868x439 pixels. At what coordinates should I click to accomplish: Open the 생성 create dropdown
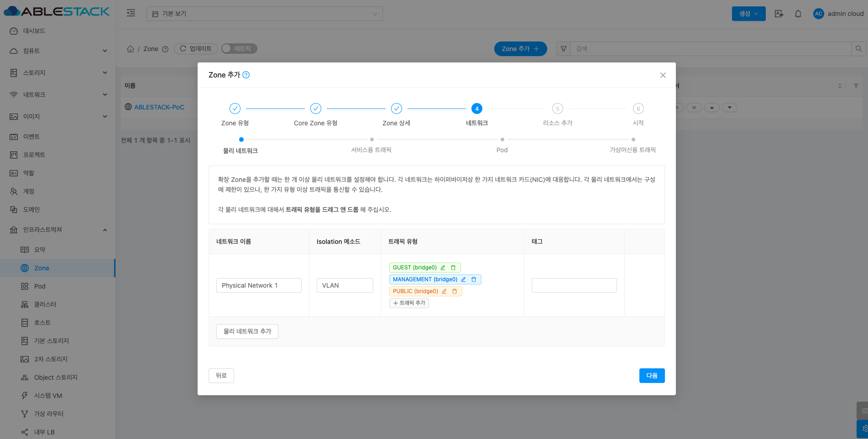(748, 14)
